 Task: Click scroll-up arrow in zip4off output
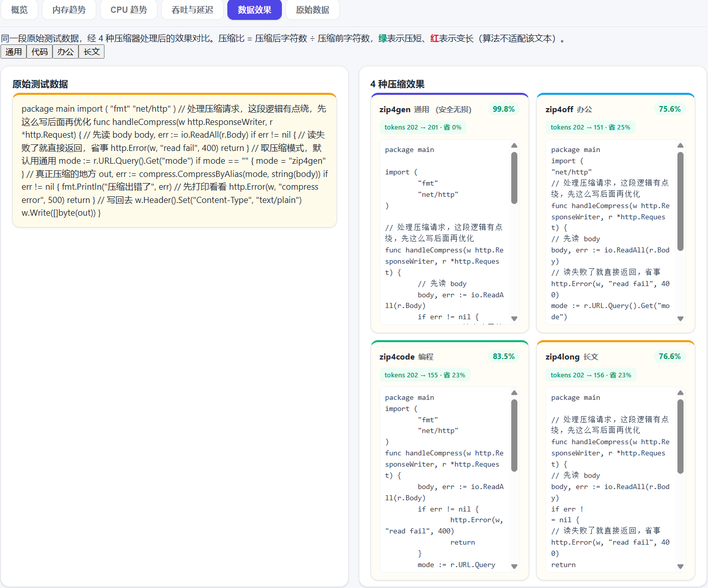point(680,145)
